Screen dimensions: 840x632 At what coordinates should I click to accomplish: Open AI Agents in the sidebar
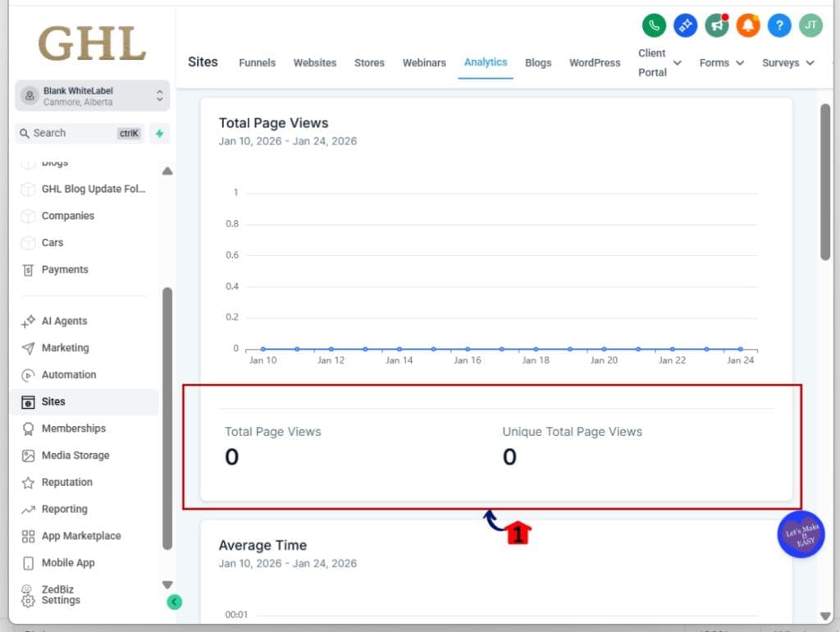coord(64,321)
